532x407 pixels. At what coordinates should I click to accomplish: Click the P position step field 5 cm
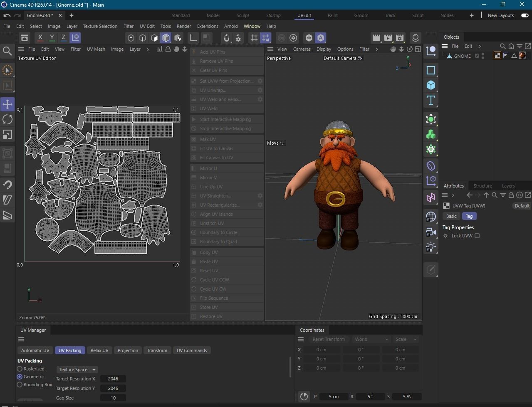click(x=334, y=397)
